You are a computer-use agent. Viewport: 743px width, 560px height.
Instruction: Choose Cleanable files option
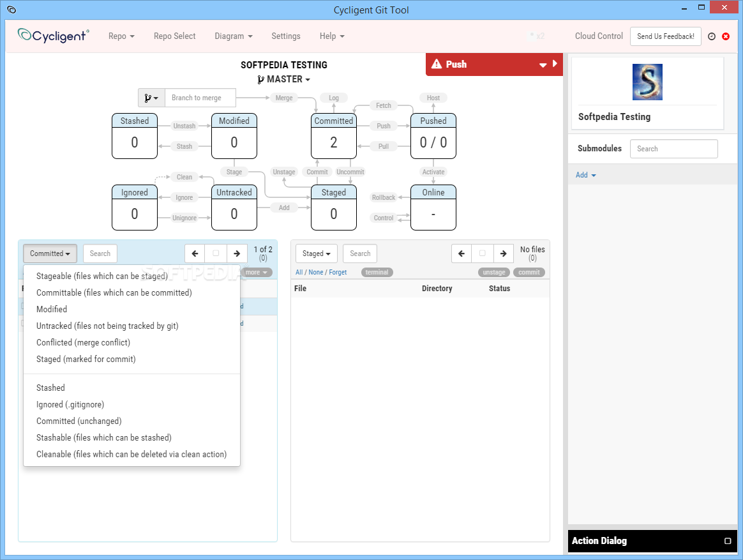(x=131, y=454)
